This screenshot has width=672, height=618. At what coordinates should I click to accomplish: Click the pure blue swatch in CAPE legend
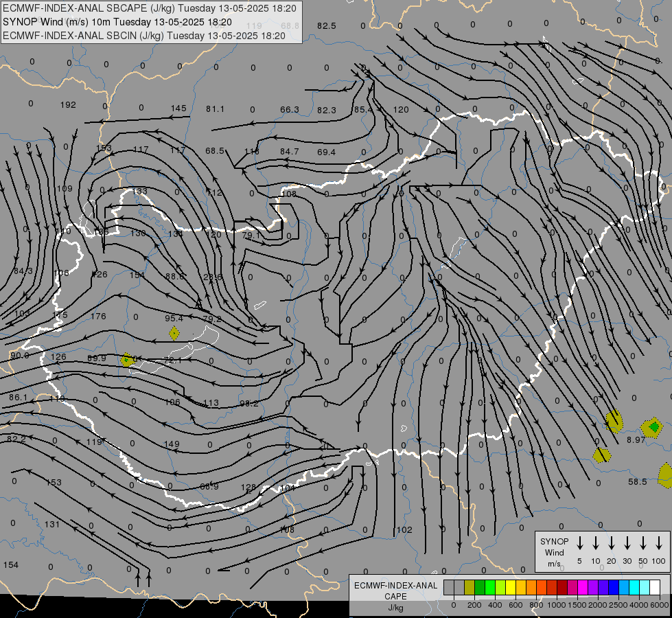pyautogui.click(x=613, y=588)
